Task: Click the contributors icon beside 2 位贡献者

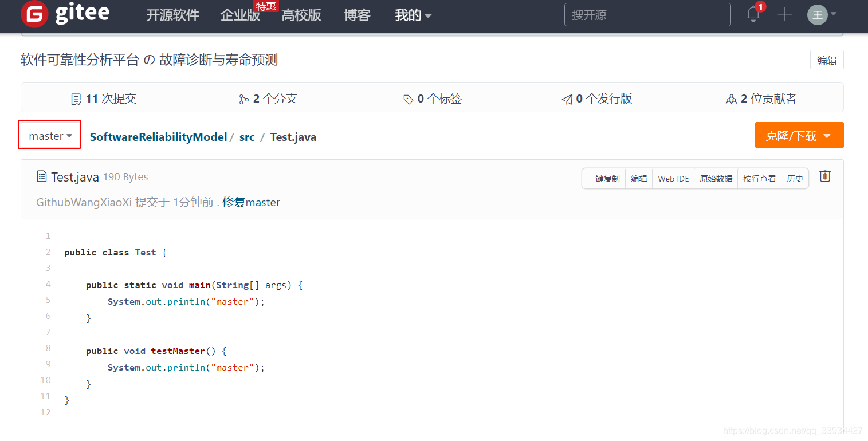Action: (x=731, y=99)
